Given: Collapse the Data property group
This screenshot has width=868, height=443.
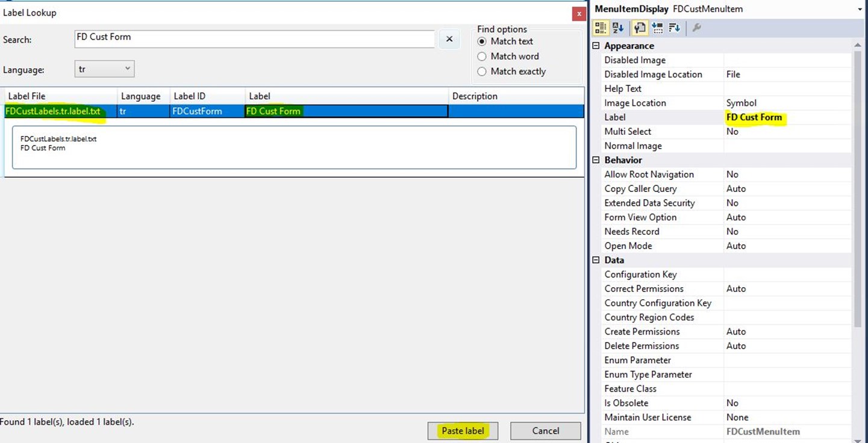Looking at the screenshot, I should pyautogui.click(x=596, y=260).
